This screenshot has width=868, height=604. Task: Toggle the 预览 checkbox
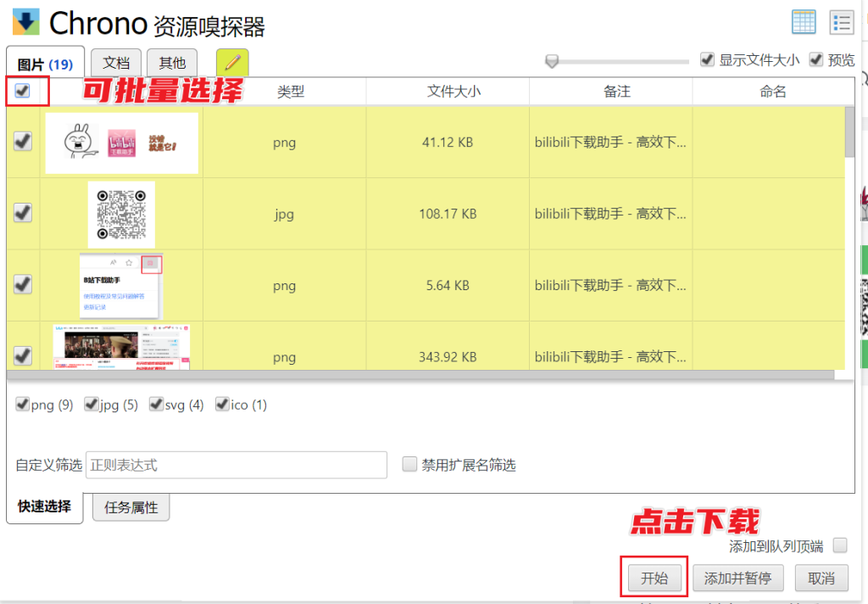coord(816,60)
